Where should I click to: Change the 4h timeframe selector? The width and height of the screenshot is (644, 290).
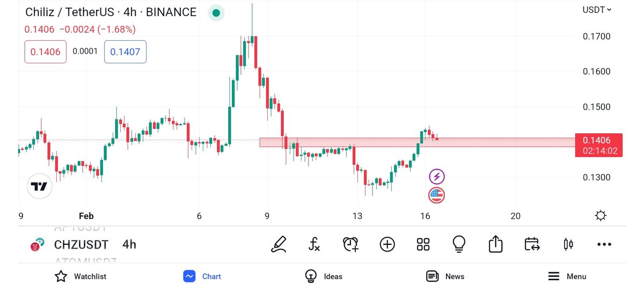(129, 245)
